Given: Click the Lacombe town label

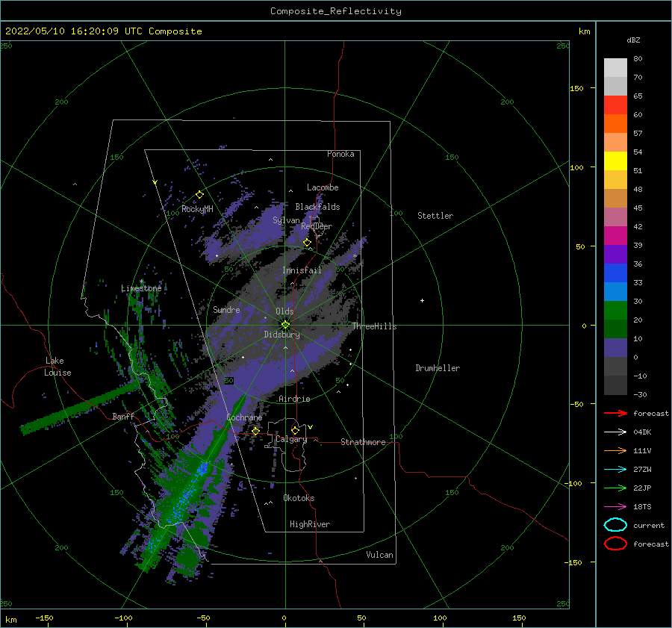Looking at the screenshot, I should click(x=323, y=187).
